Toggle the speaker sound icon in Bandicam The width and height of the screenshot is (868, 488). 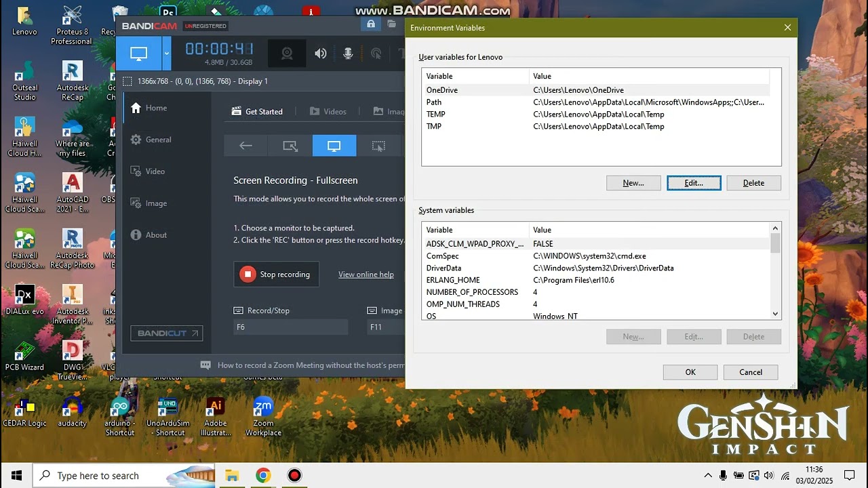click(320, 54)
